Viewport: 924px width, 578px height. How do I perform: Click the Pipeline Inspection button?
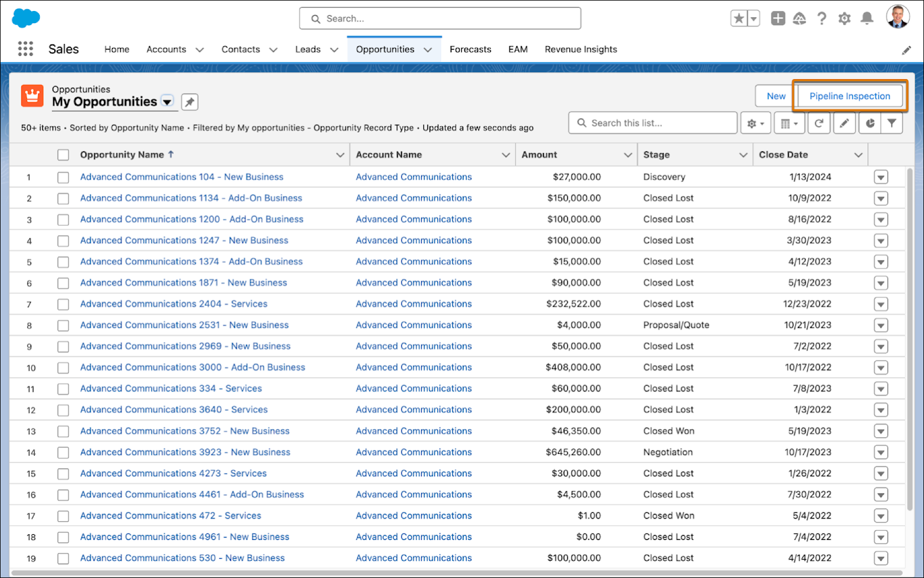(x=850, y=96)
